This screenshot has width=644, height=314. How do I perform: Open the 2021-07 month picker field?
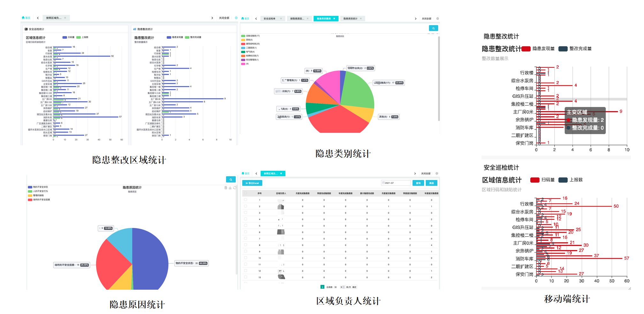396,183
